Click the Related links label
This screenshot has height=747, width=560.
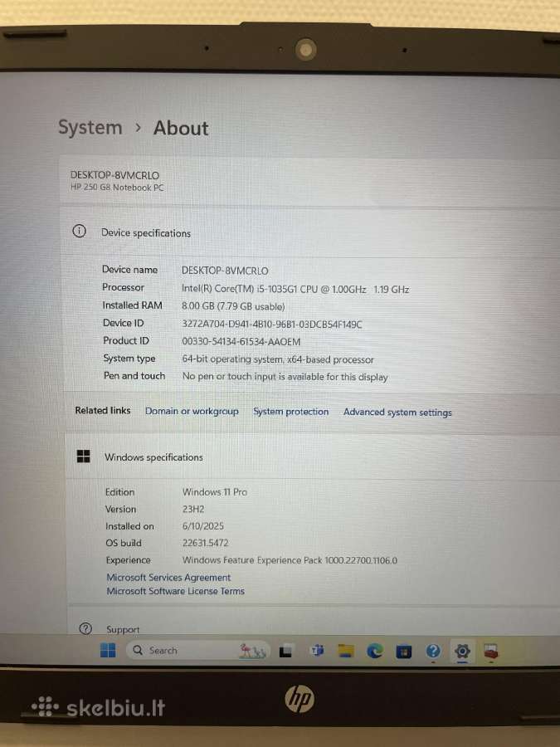pos(103,410)
